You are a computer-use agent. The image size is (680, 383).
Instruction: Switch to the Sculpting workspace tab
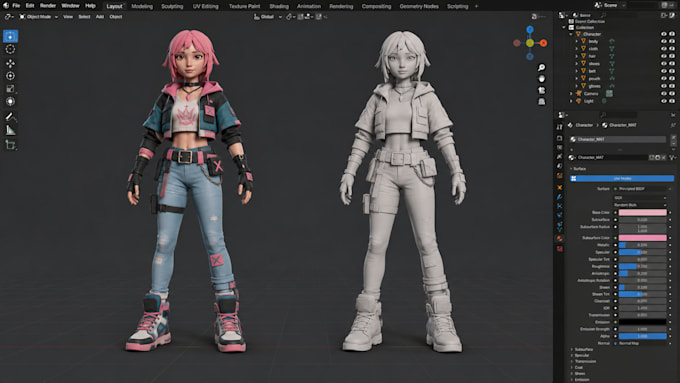172,6
